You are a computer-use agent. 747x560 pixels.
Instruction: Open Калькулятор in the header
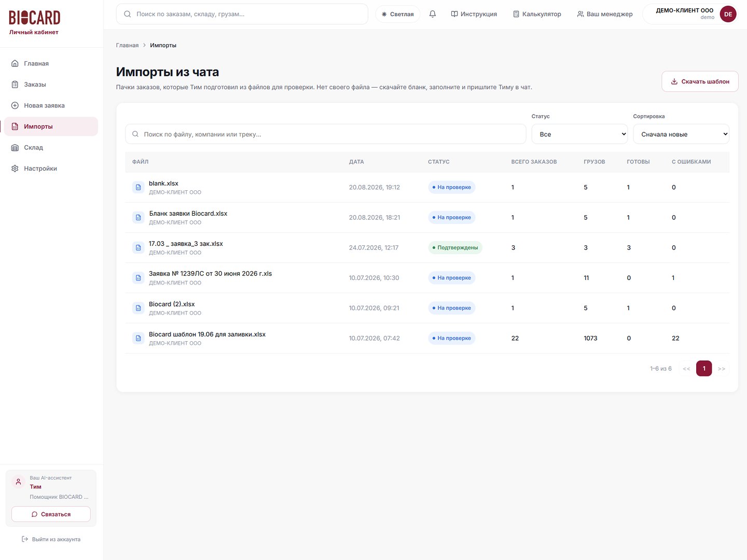click(537, 14)
